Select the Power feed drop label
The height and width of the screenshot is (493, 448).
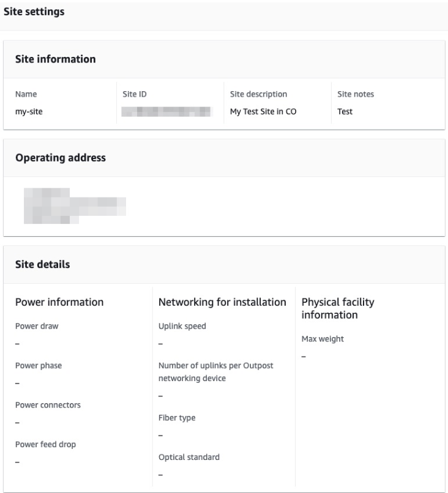click(45, 445)
